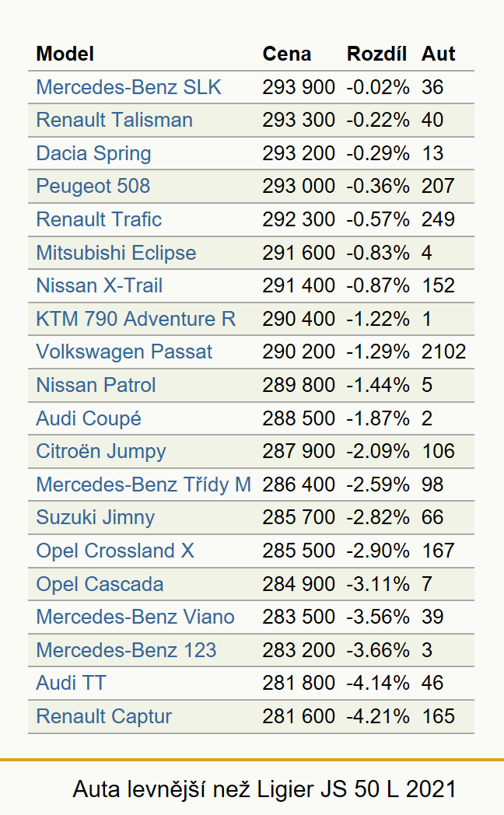Open the Mercedes-Benz Viano link
Viewport: 504px width, 815px height.
point(135,617)
